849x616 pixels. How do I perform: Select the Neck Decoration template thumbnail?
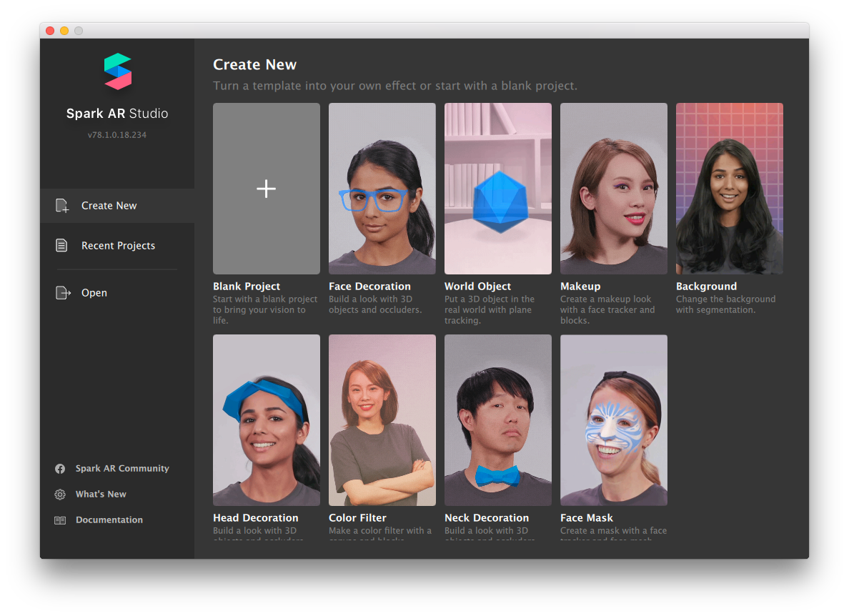(x=498, y=420)
